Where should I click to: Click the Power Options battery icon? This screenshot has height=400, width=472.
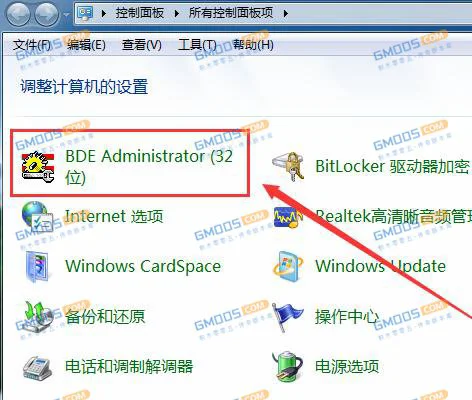288,367
